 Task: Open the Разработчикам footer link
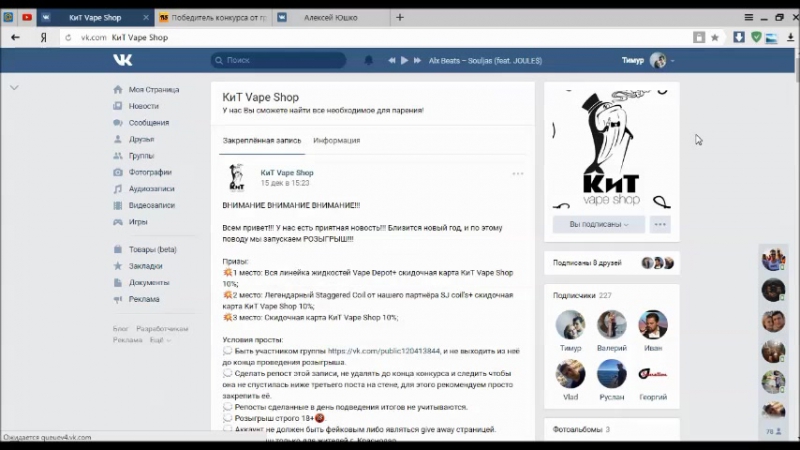tap(162, 329)
